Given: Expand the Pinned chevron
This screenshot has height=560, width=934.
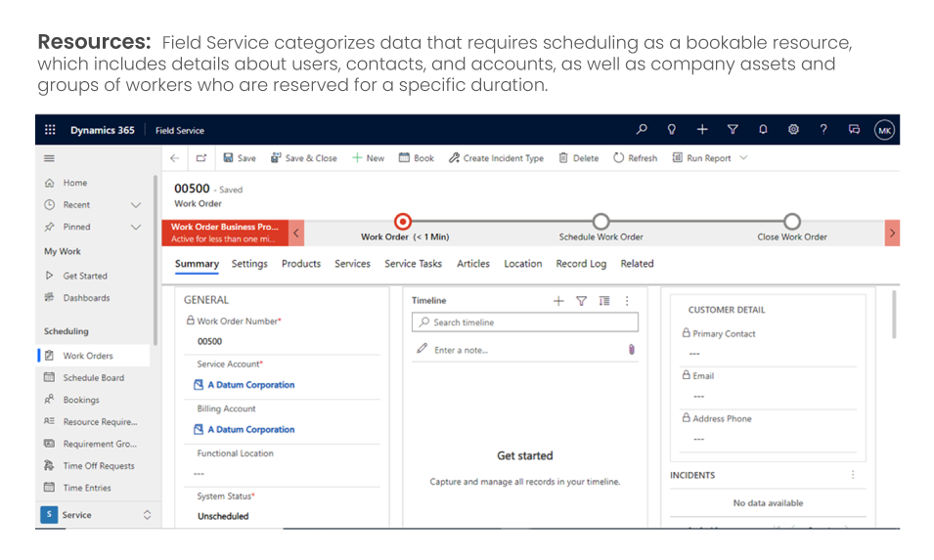Looking at the screenshot, I should (x=136, y=227).
